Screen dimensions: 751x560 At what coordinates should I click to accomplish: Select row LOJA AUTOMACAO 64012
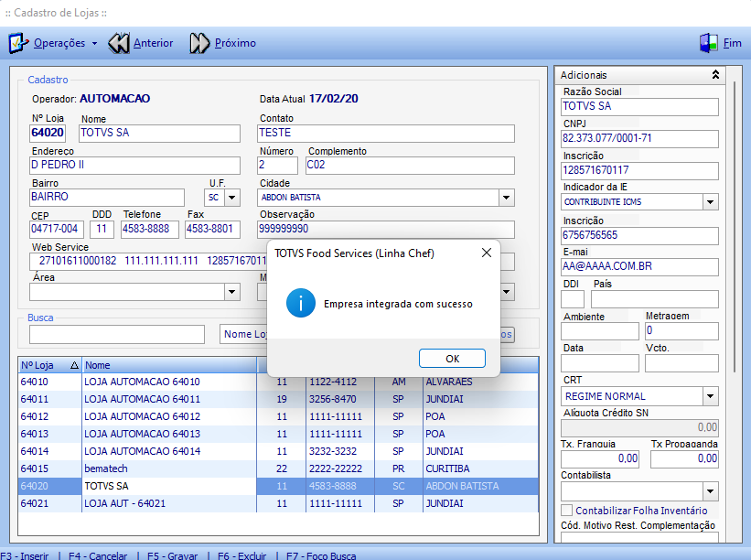tap(278, 416)
